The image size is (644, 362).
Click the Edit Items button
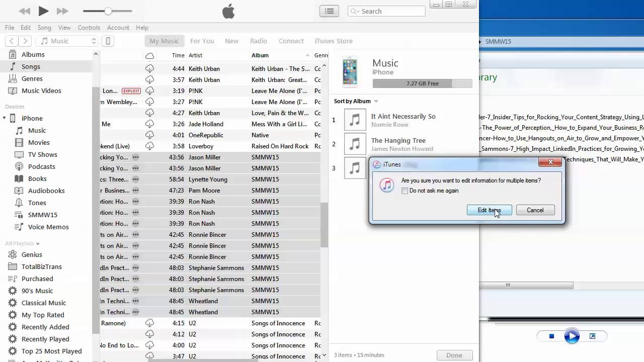[489, 210]
